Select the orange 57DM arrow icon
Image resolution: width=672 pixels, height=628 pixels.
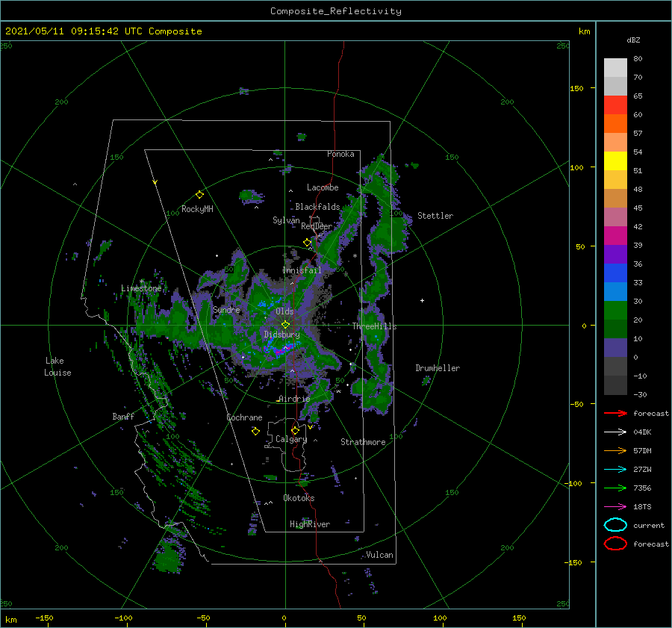tap(615, 450)
